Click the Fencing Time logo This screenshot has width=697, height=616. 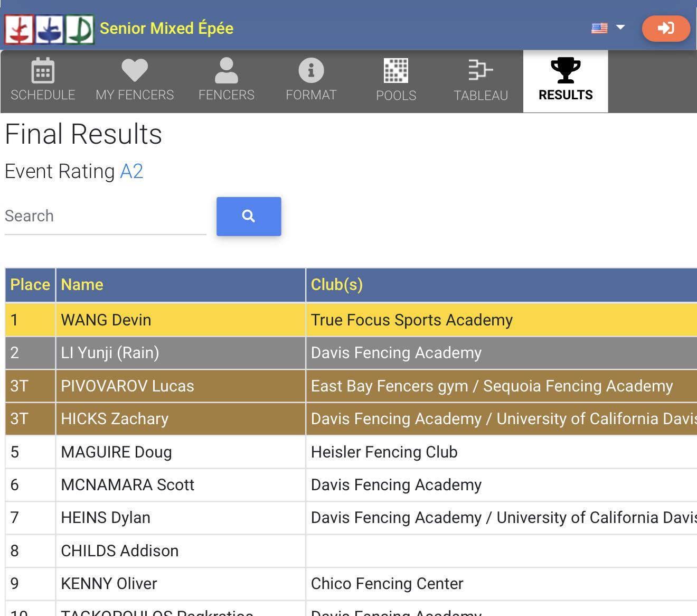(50, 29)
